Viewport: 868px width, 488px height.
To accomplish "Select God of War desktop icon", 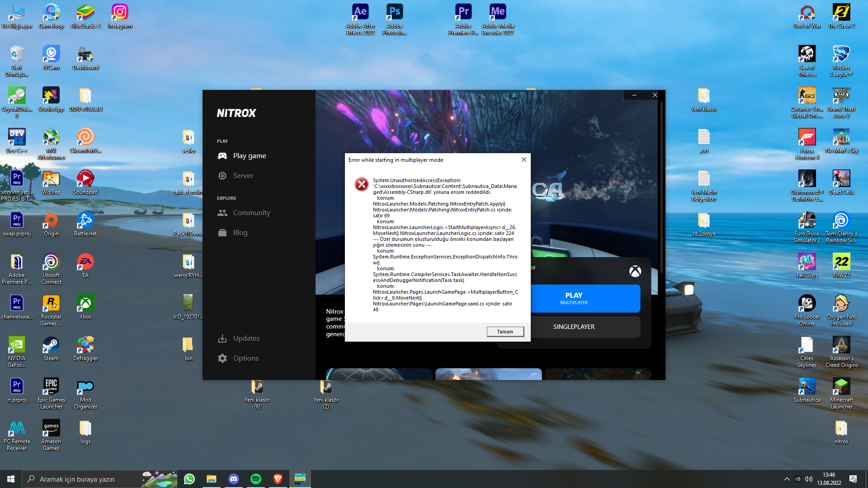I will coord(807,16).
